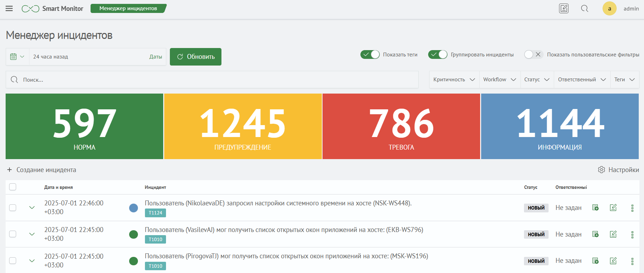Open the three-dot menu in PirogovaTJ row
Viewport: 644px width, 273px height.
(632, 261)
